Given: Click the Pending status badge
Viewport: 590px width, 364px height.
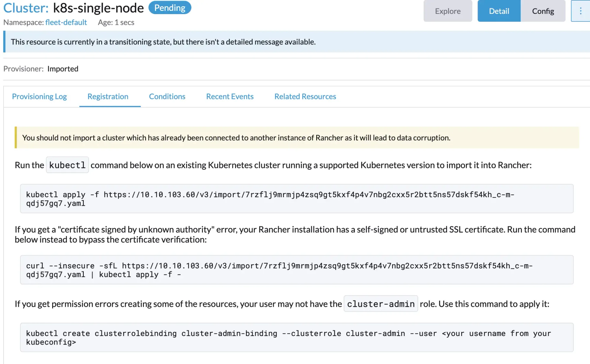Looking at the screenshot, I should click(x=170, y=8).
